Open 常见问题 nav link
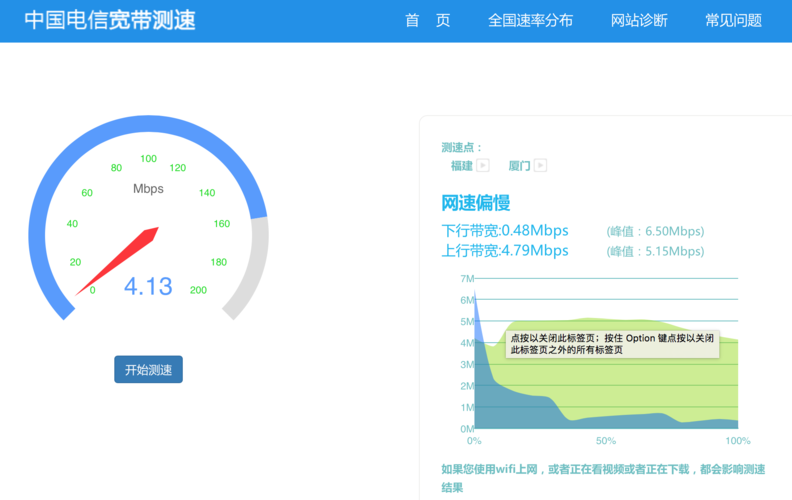The width and height of the screenshot is (792, 500). tap(733, 20)
